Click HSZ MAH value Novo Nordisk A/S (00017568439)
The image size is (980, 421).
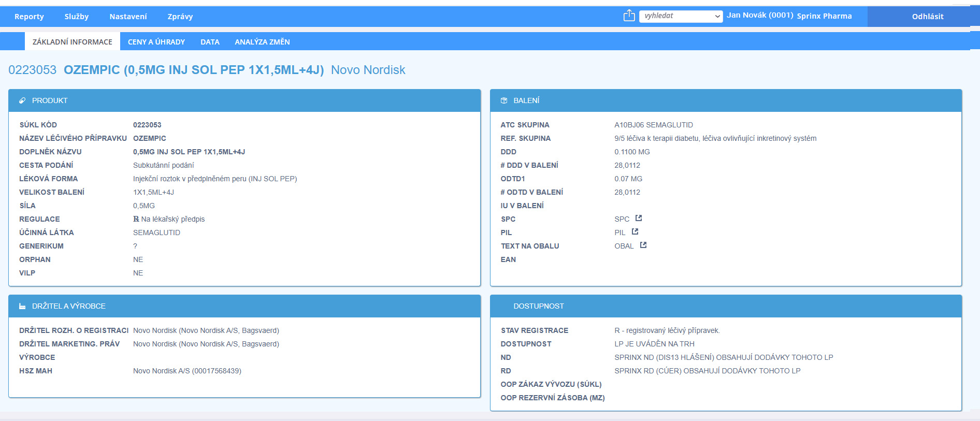coord(187,371)
